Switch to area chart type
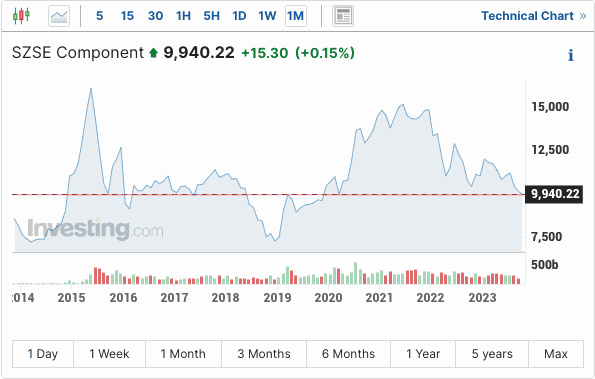Screen dimensions: 595x379 (x=59, y=16)
